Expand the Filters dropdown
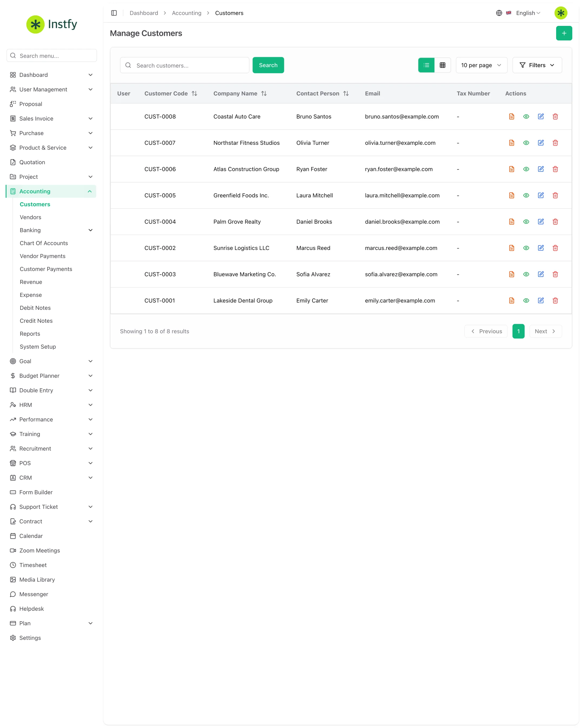Image resolution: width=582 pixels, height=728 pixels. [537, 65]
